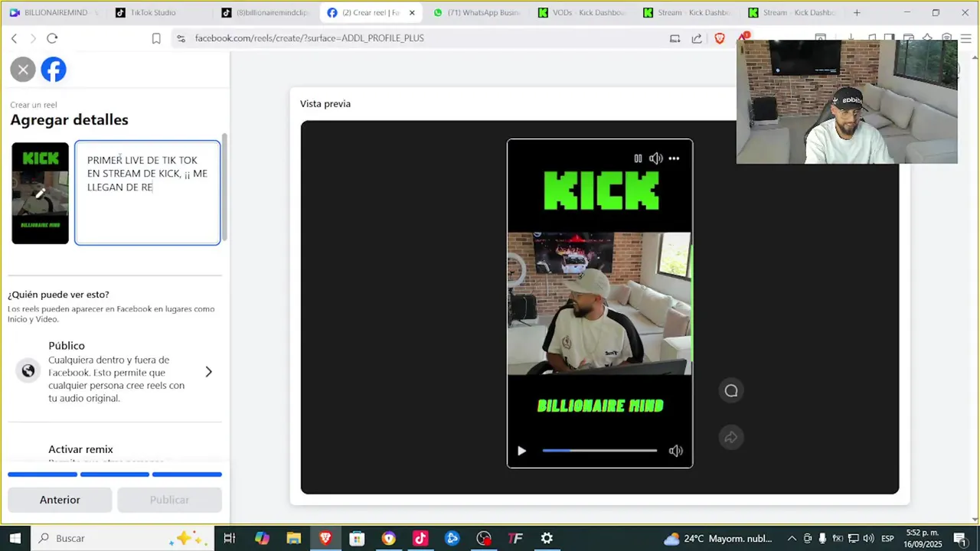Switch to billionairemindclips TikTok tab
Screen dimensions: 980x551
[x=265, y=12]
